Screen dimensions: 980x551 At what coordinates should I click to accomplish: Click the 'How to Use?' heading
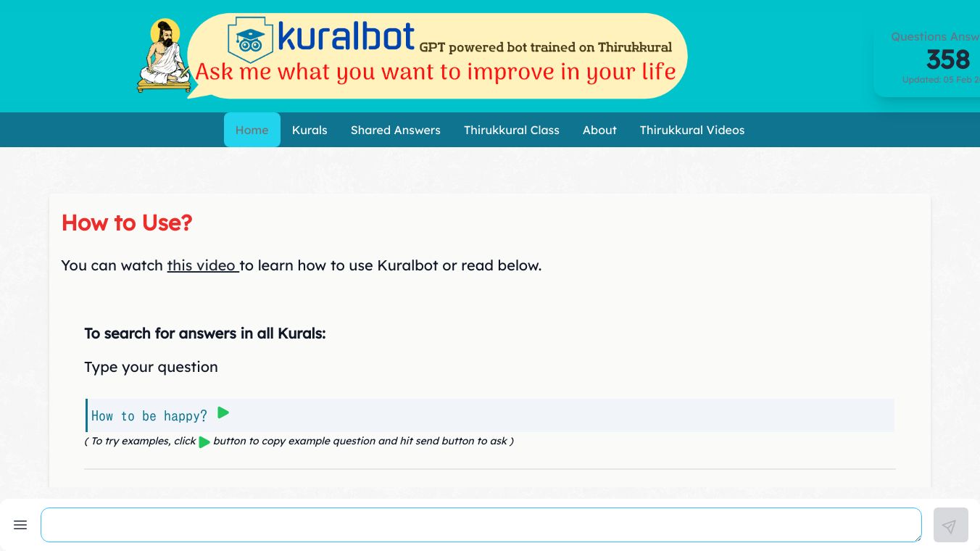pyautogui.click(x=127, y=223)
